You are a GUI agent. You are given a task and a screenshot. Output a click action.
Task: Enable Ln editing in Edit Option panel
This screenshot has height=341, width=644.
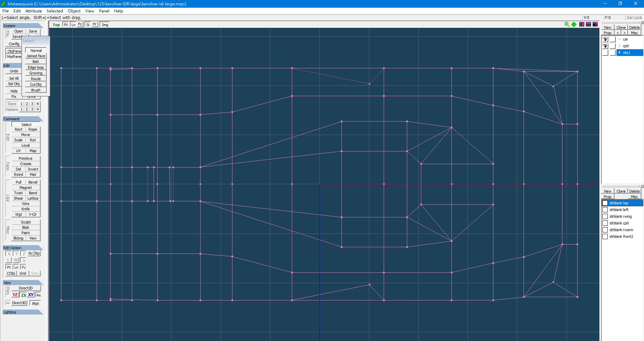click(x=16, y=267)
